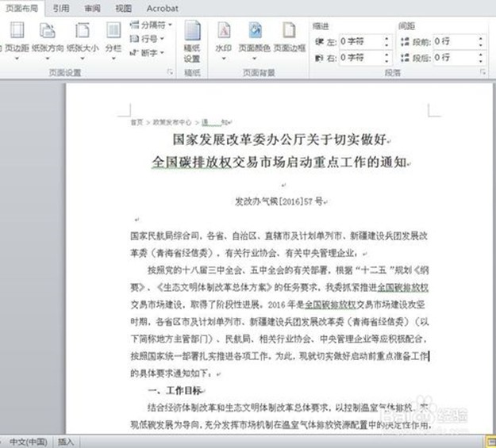Open the 页边距 (Margins) tool
496x448 pixels.
click(16, 38)
